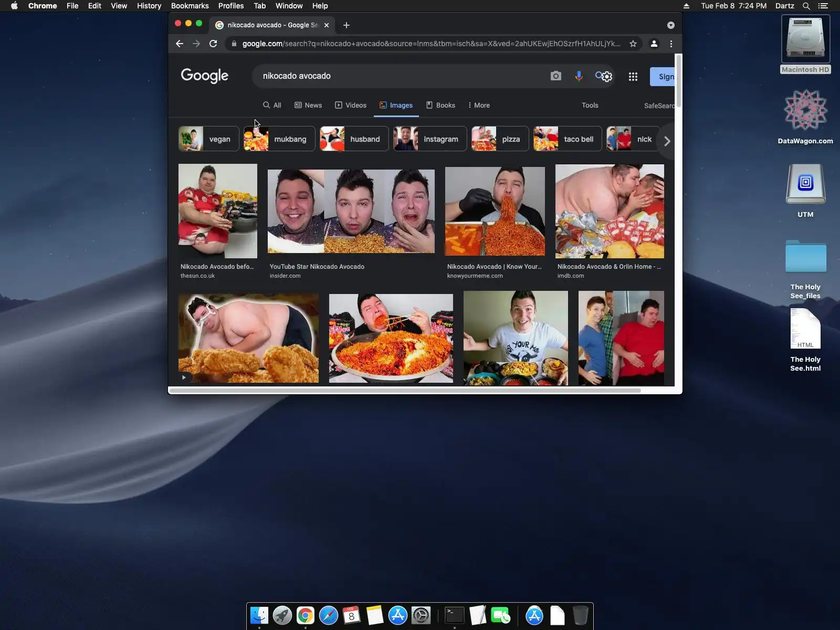Open the thesun.co.uk image result

tap(218, 211)
